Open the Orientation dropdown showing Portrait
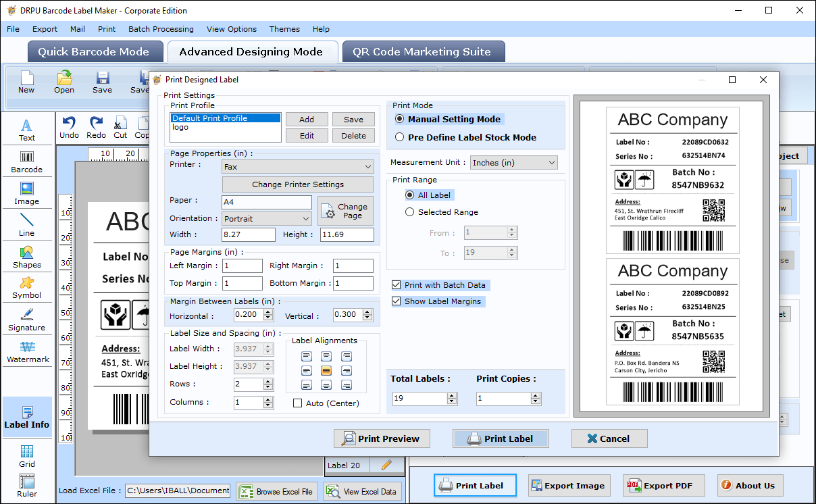The height and width of the screenshot is (504, 816). pos(267,219)
